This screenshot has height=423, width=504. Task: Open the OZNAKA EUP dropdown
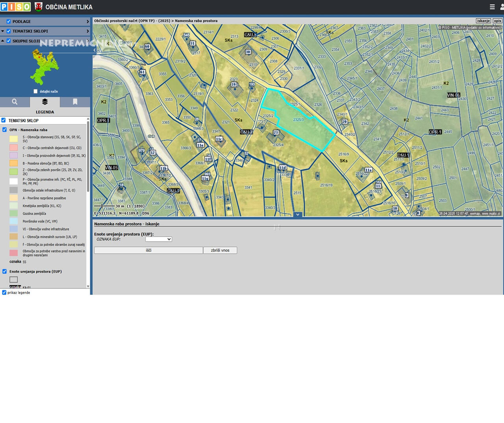point(158,239)
